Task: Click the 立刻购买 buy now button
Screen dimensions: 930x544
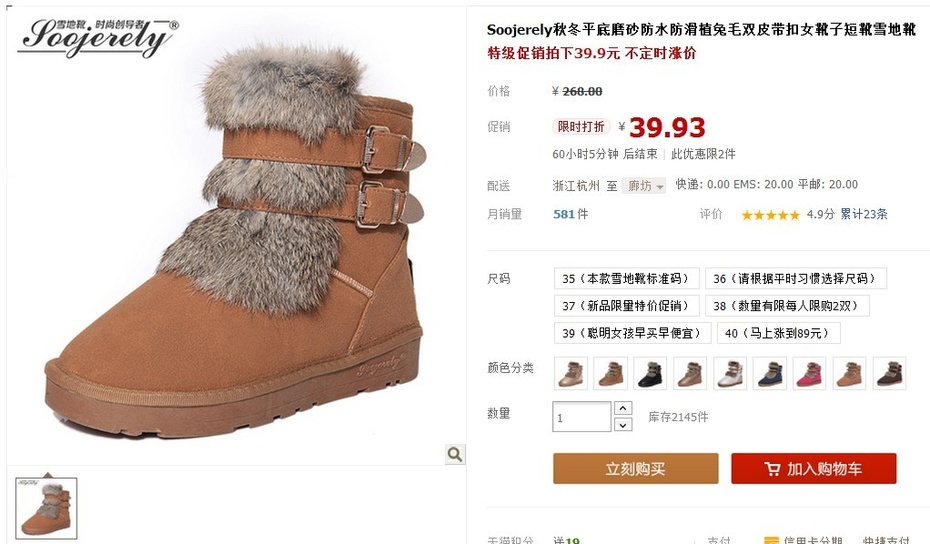Action: click(x=635, y=469)
